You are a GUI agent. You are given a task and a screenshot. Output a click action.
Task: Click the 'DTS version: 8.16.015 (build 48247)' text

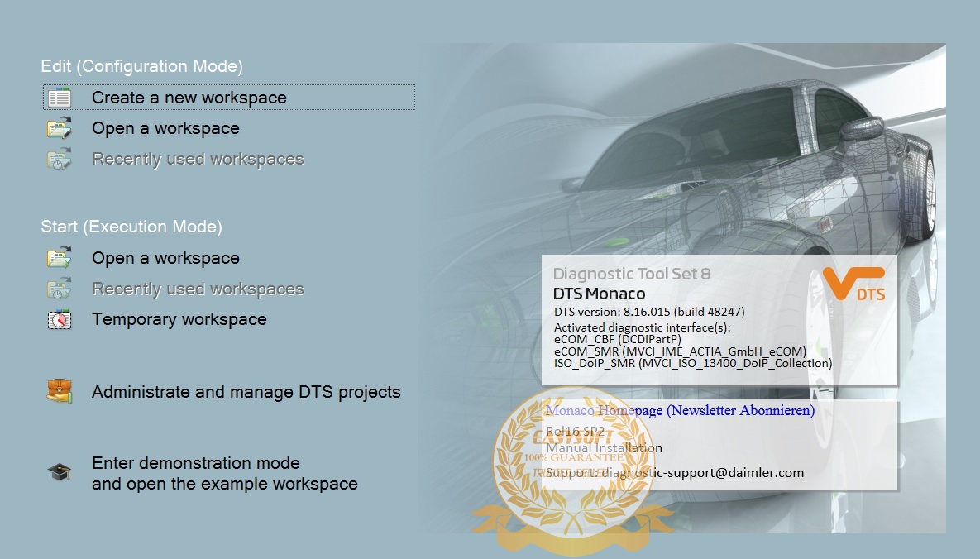click(649, 312)
